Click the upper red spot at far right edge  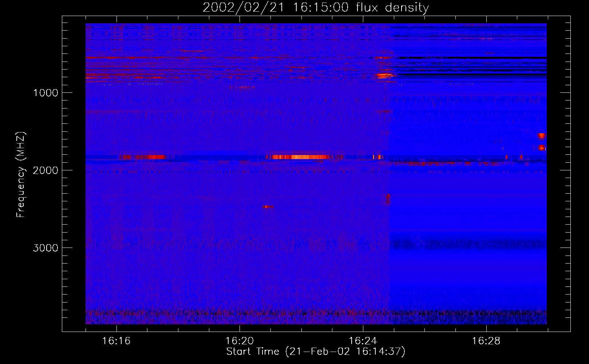point(541,136)
